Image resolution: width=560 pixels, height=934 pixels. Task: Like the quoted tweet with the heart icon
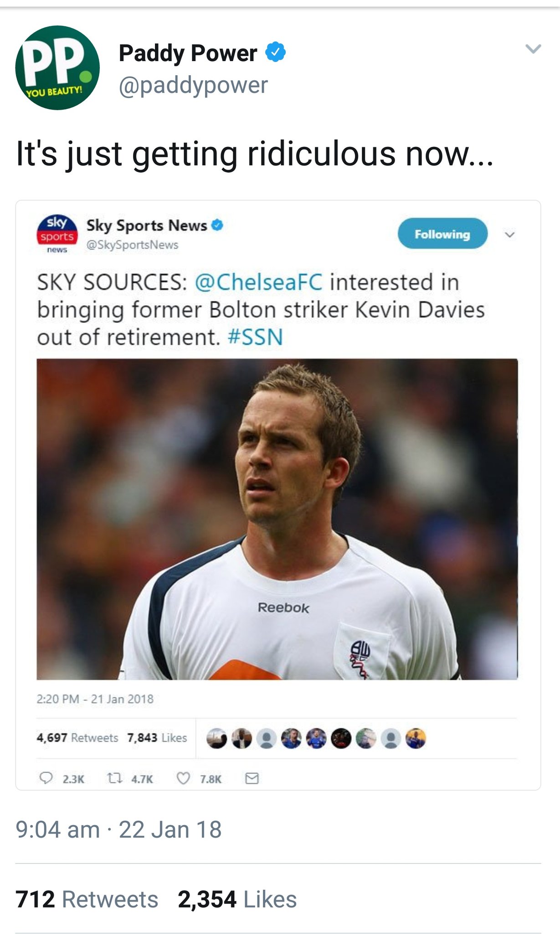[183, 778]
